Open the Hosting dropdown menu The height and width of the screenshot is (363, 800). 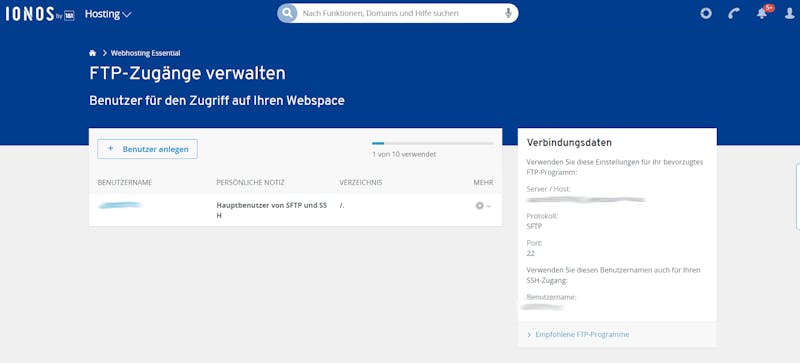click(108, 14)
